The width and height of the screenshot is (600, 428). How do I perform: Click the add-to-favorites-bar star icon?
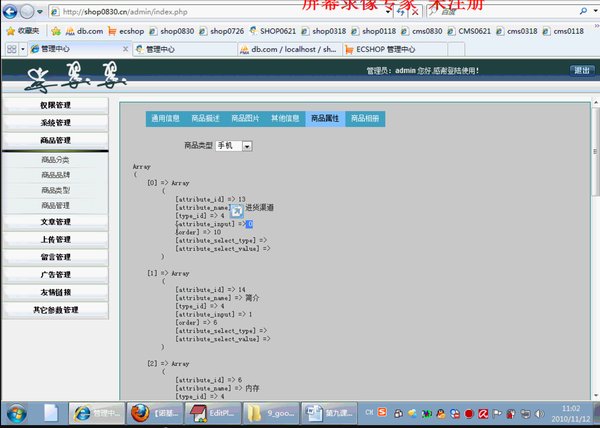(x=56, y=31)
